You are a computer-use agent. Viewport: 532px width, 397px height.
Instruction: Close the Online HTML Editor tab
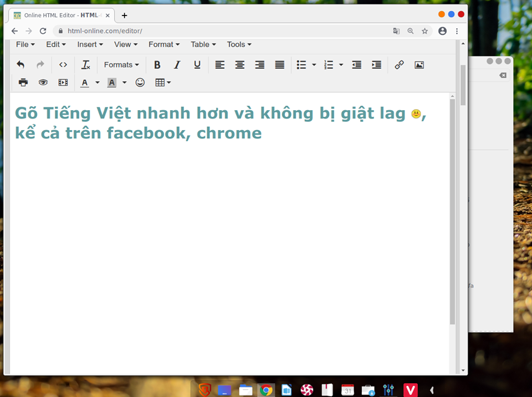click(108, 16)
